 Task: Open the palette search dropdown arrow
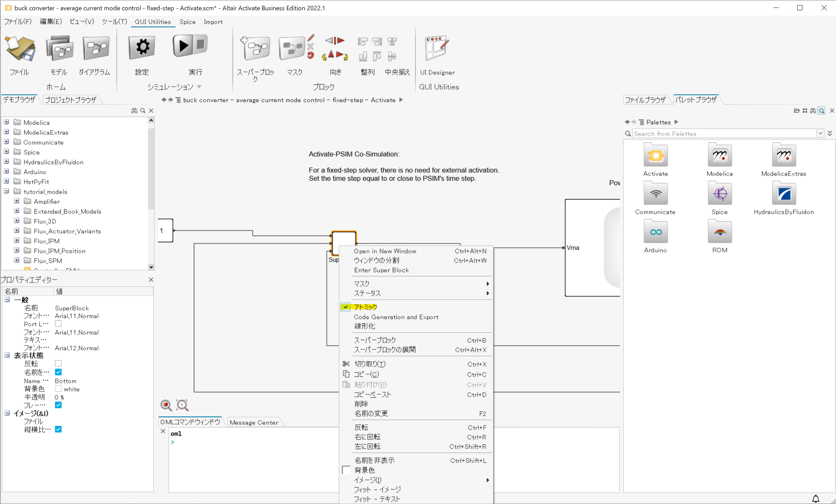[x=820, y=133]
